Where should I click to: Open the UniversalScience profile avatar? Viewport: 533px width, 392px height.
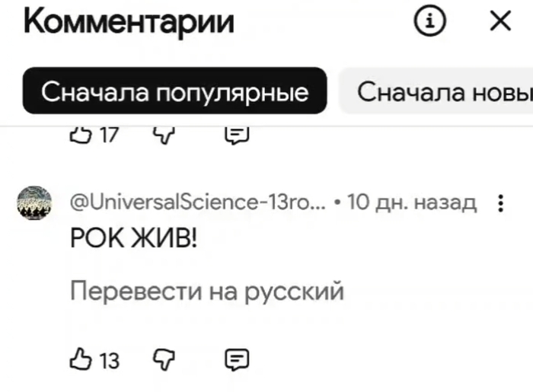pos(34,203)
